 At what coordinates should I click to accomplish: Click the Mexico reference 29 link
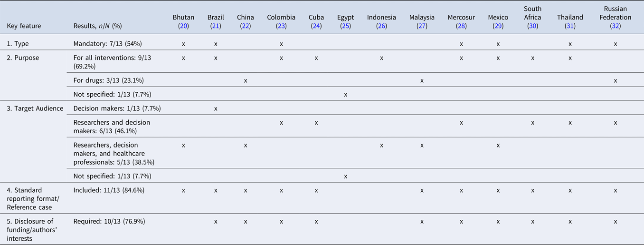[x=498, y=26]
